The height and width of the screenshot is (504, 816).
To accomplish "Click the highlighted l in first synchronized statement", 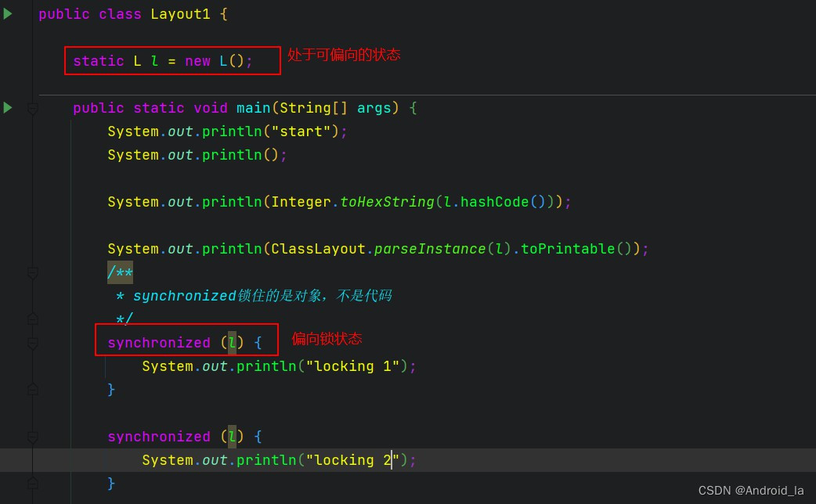I will coord(232,343).
